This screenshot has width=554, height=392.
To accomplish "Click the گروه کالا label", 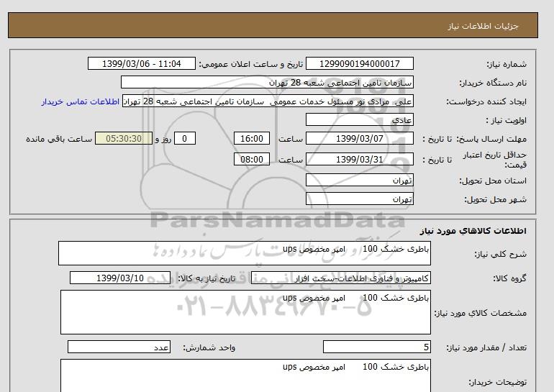I will 509,278.
